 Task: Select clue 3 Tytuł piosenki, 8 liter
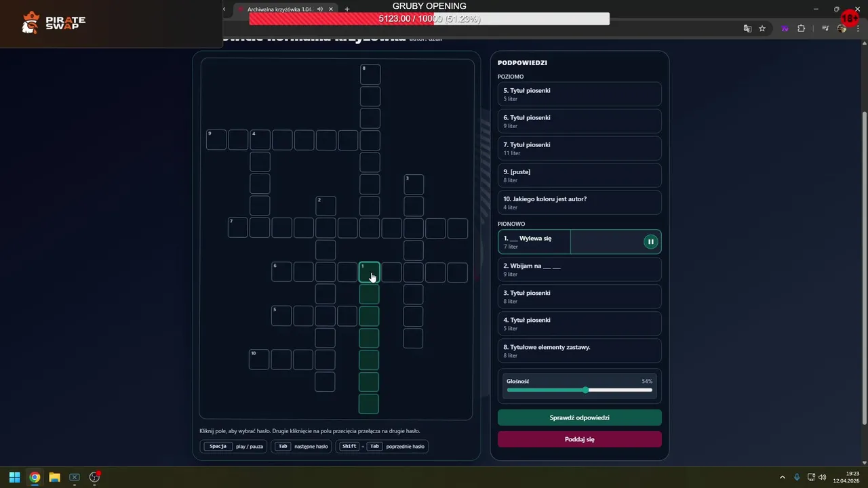point(579,296)
